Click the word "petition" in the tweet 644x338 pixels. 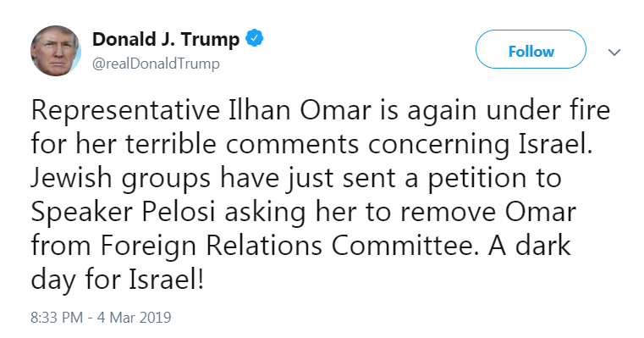click(x=477, y=179)
